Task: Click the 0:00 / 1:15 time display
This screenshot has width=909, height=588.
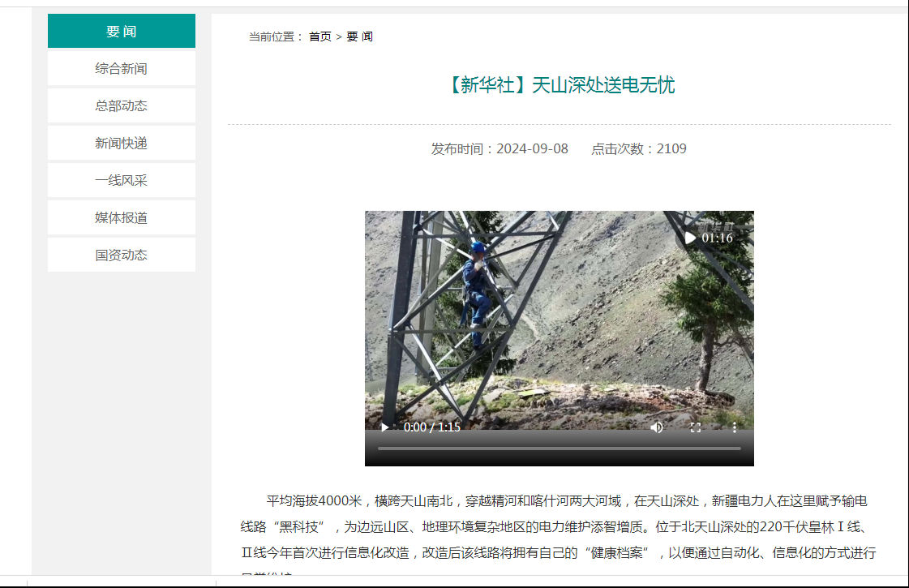Action: click(432, 427)
